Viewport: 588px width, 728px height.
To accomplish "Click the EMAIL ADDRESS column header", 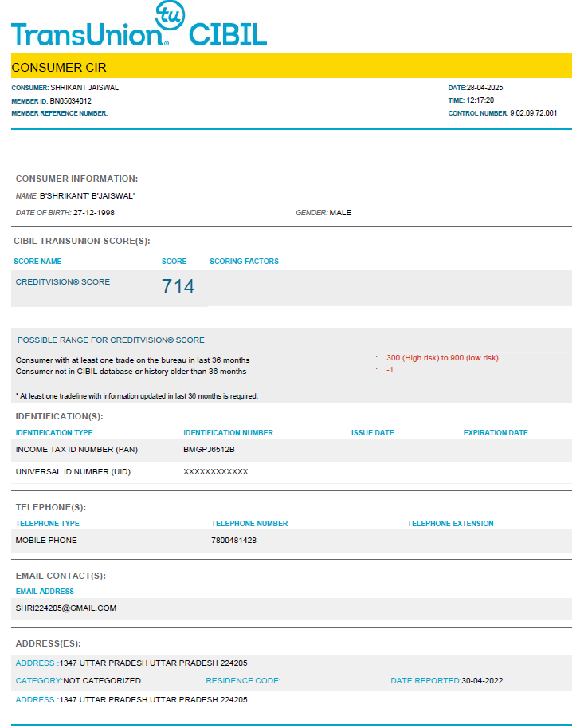I will (45, 592).
